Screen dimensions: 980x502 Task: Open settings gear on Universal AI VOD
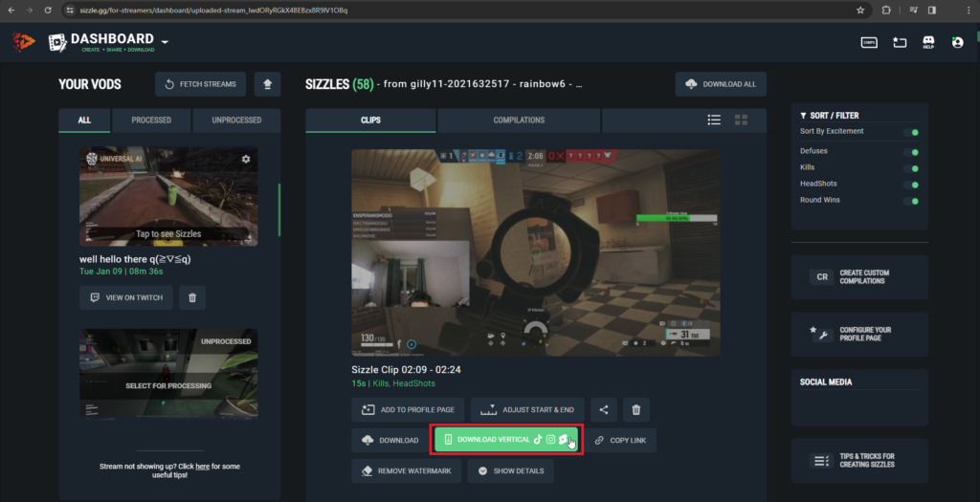point(246,160)
